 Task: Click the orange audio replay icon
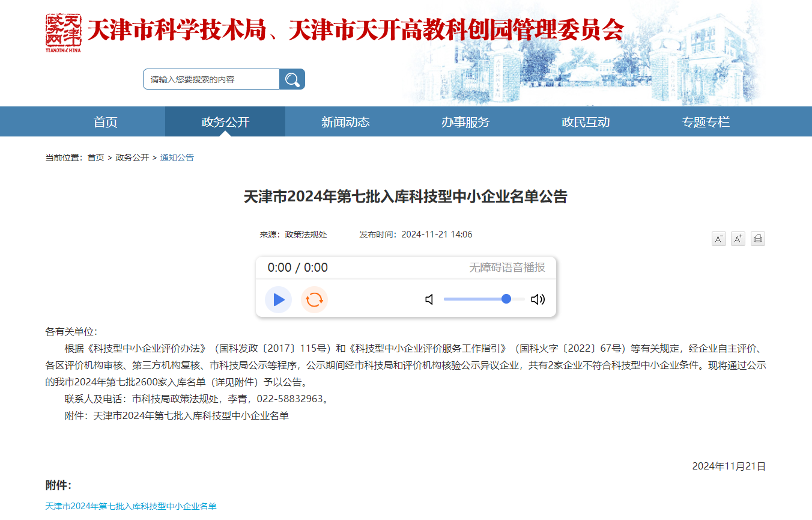[314, 299]
